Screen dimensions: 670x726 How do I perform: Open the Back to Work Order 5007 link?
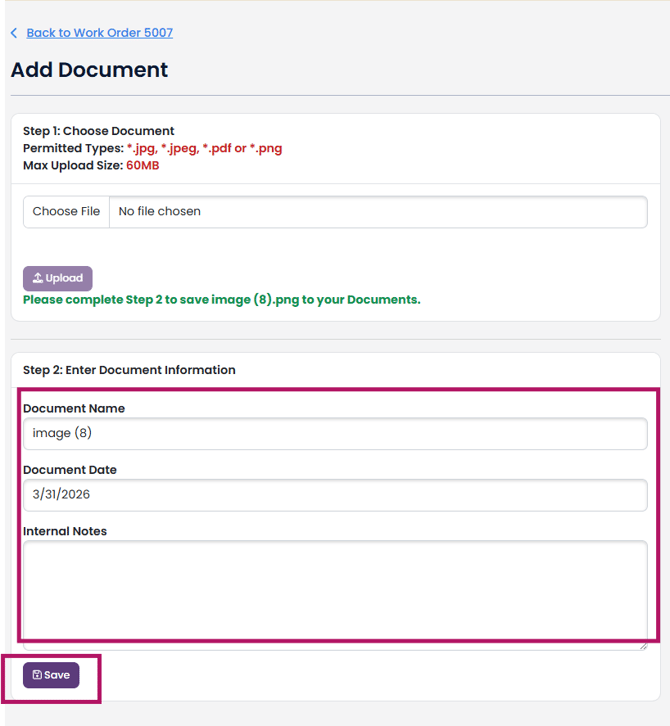tap(99, 33)
